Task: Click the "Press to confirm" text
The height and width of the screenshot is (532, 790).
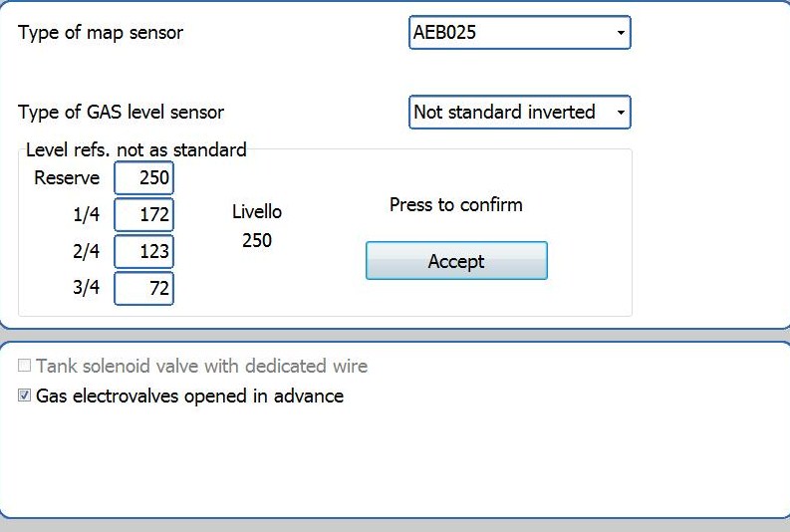Action: [455, 205]
